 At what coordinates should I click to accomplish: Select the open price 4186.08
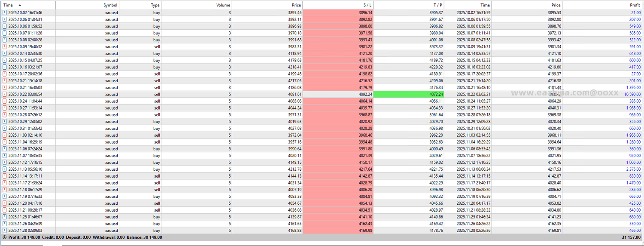[x=295, y=87]
